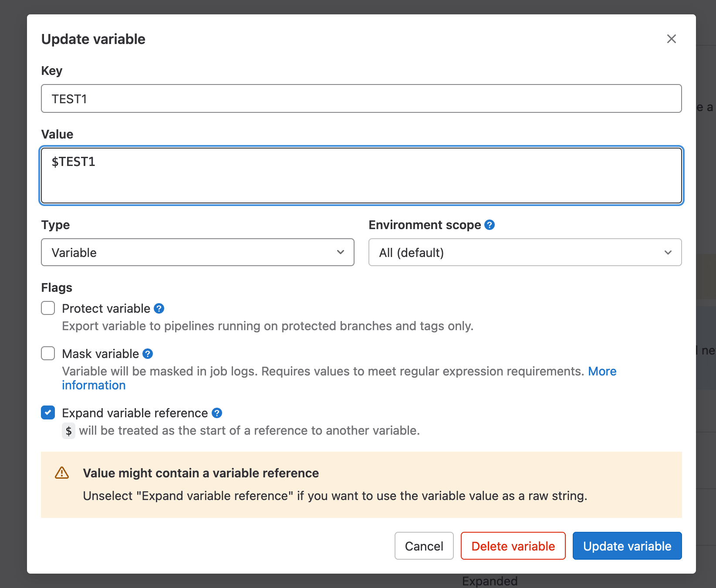The image size is (716, 588).
Task: Expand the All (default) scope selector
Action: tap(525, 252)
